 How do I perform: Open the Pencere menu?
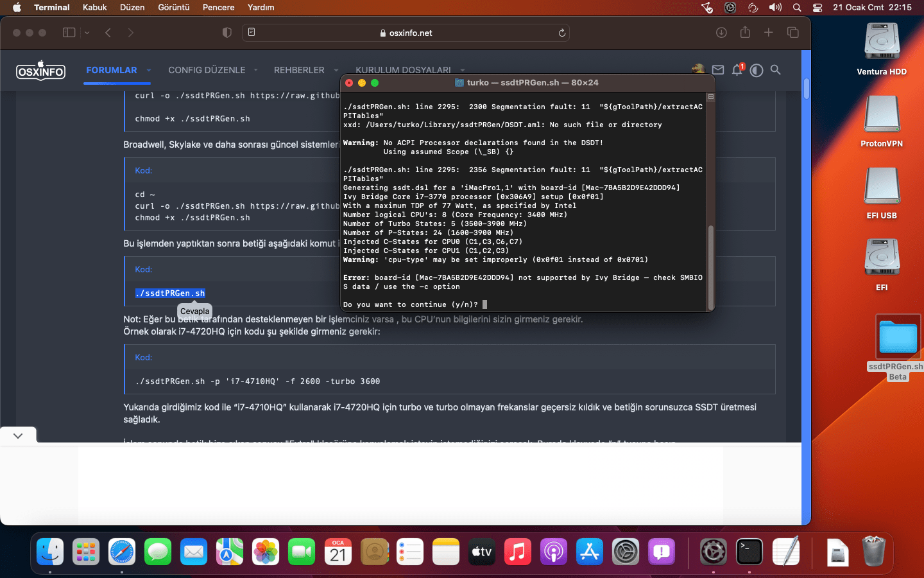[218, 8]
